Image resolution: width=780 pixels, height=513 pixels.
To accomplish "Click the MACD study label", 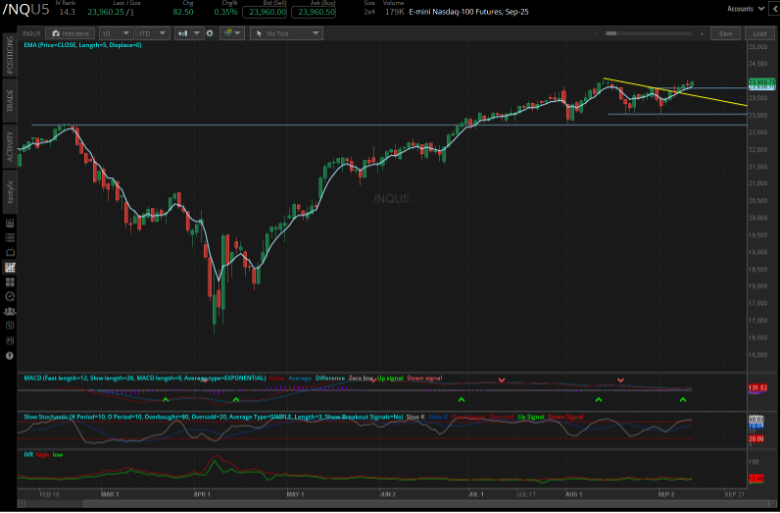I will pyautogui.click(x=145, y=378).
